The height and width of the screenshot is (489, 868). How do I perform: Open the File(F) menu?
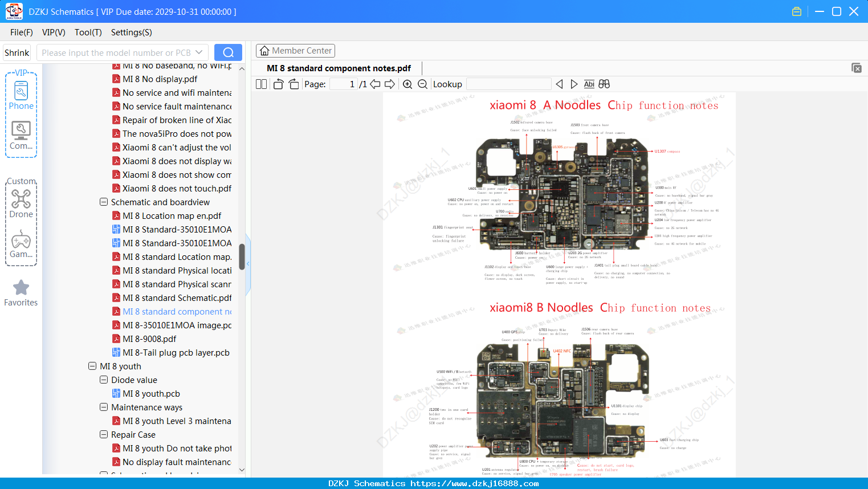22,32
